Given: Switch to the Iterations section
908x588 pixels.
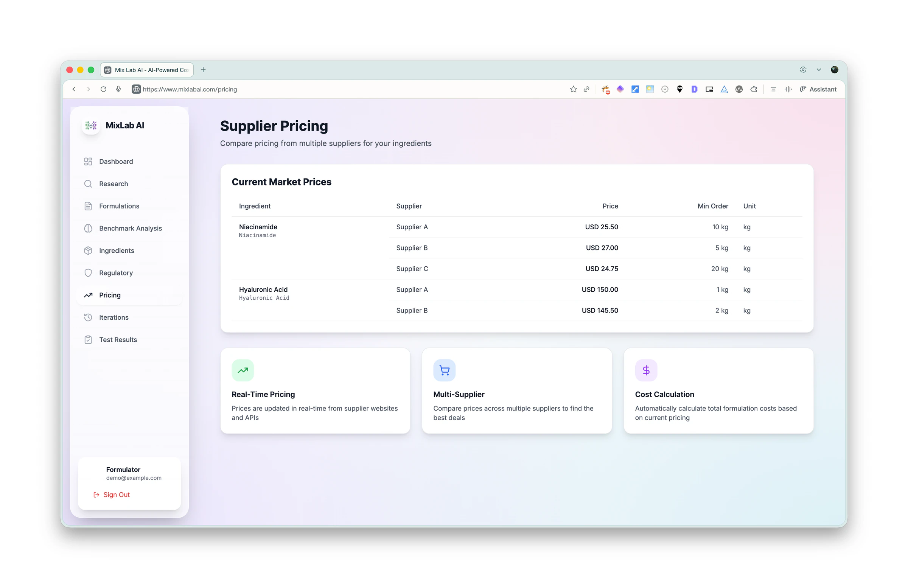Looking at the screenshot, I should click(129, 317).
